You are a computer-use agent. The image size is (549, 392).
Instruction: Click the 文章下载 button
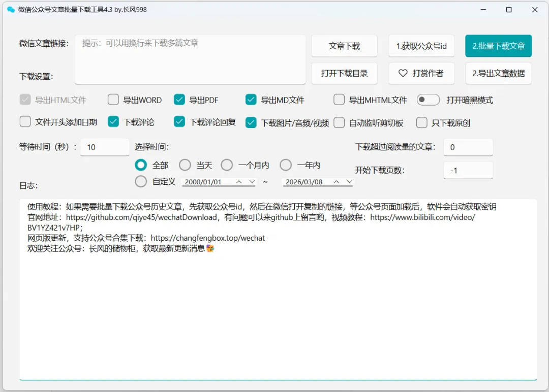344,46
